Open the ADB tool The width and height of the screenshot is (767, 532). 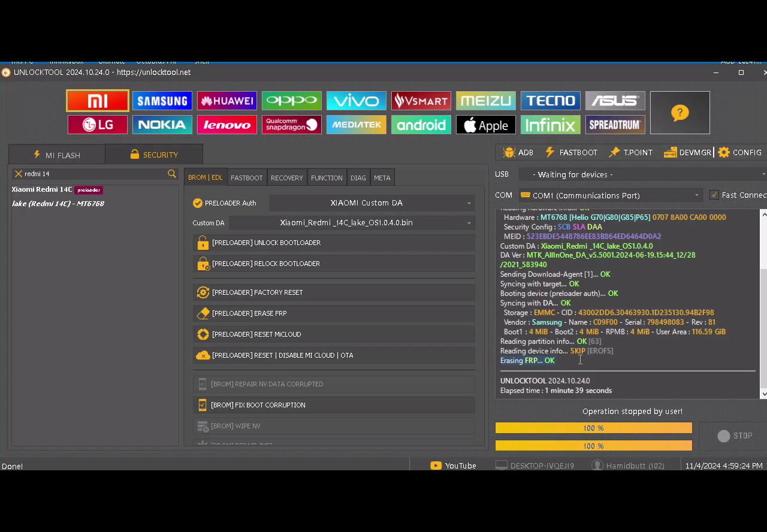pos(518,153)
